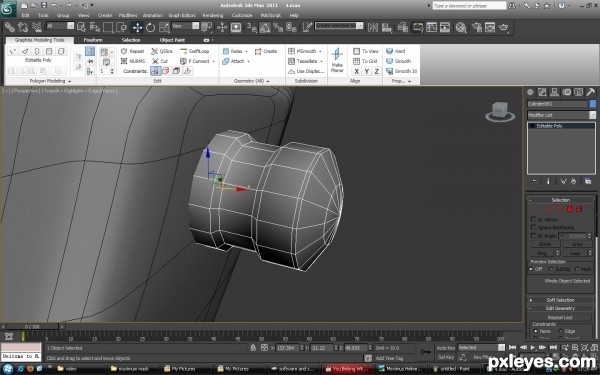Screen dimensions: 600x375
Task: Click the Selection Lock toggle icon
Action: point(253,347)
